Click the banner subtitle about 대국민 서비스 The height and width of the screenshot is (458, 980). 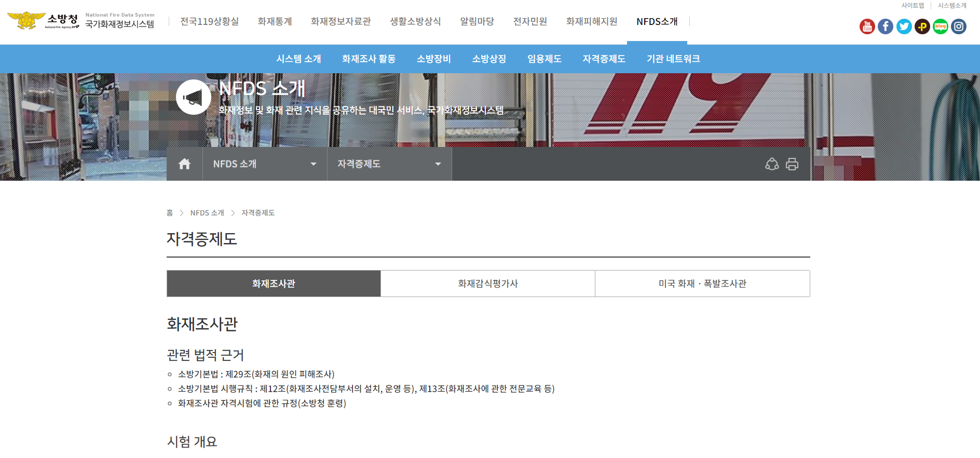361,110
